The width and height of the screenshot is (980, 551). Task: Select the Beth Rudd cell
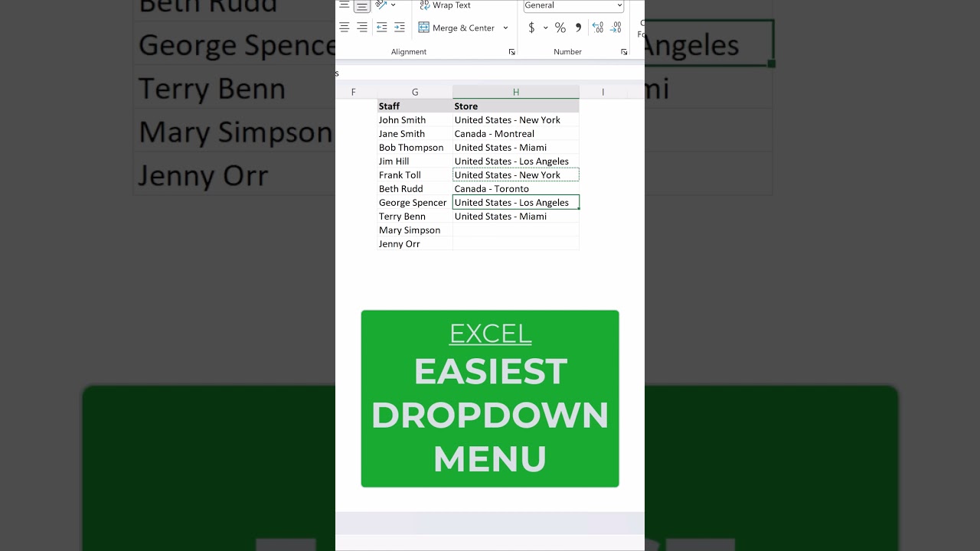[x=415, y=189]
